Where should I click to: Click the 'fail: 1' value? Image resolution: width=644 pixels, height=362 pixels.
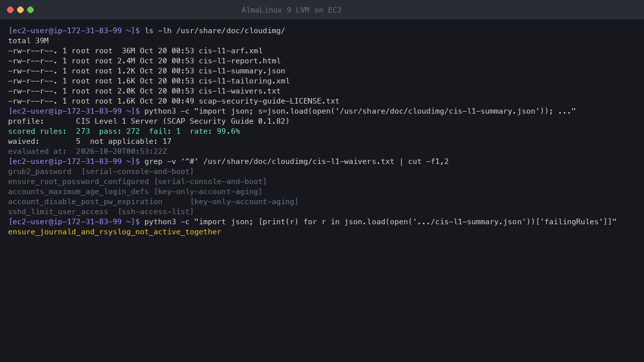click(x=165, y=131)
